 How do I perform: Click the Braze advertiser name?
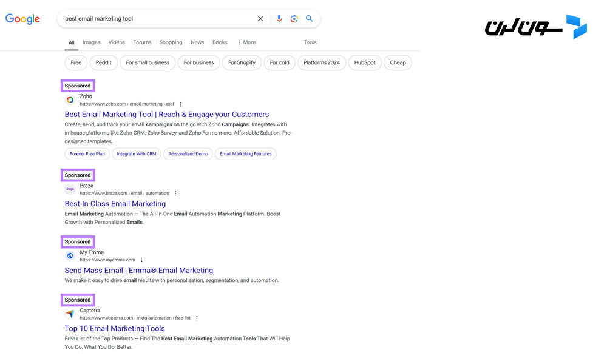pyautogui.click(x=86, y=186)
